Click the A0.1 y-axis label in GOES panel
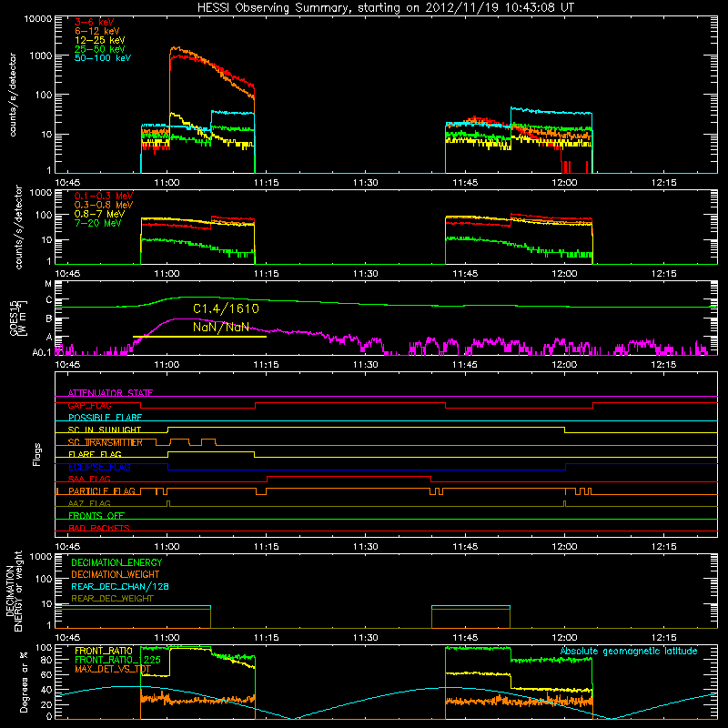The image size is (728, 728). pyautogui.click(x=42, y=353)
